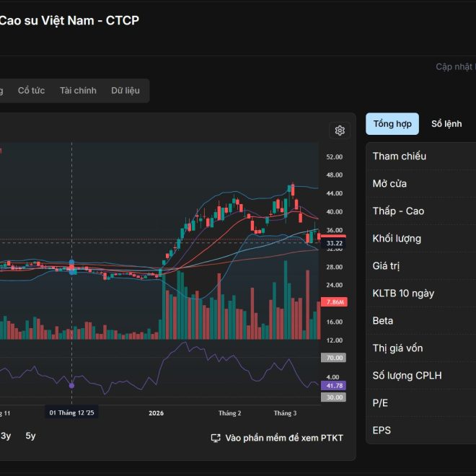Click the EPS row label

click(x=382, y=430)
